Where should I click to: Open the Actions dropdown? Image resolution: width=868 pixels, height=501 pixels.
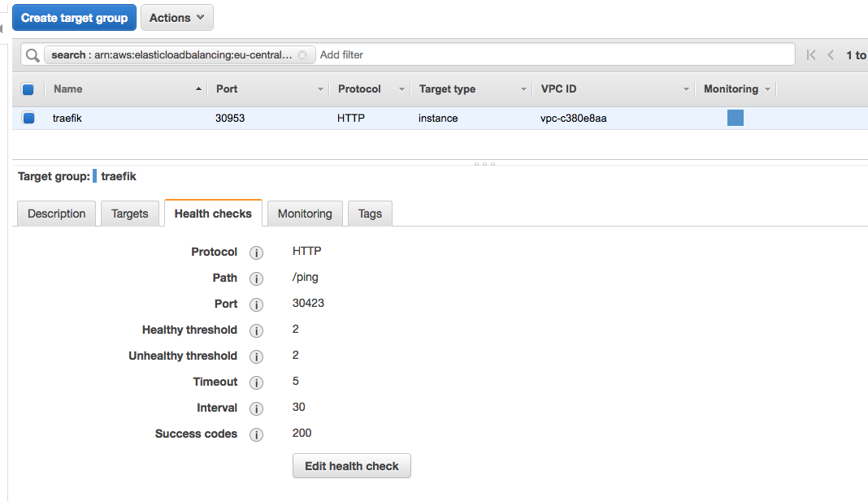pos(176,17)
